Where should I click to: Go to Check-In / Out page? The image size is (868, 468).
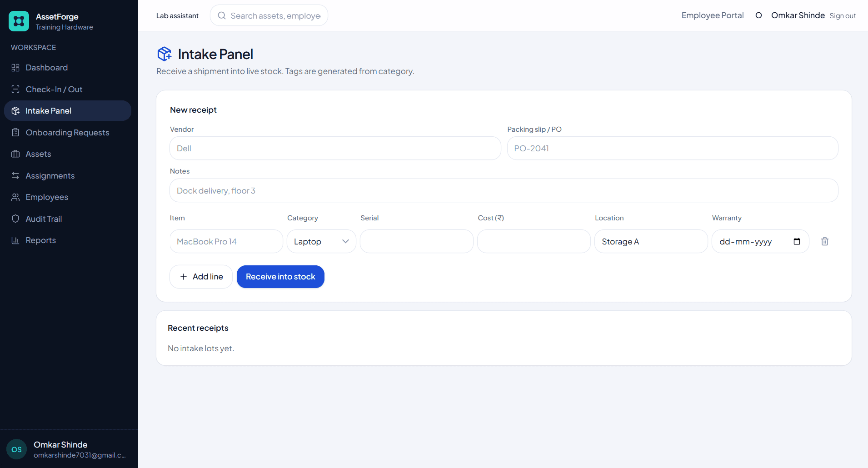(68, 89)
